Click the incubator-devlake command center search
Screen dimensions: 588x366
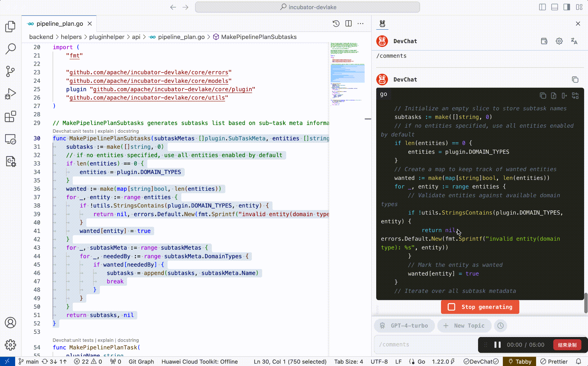pos(308,7)
